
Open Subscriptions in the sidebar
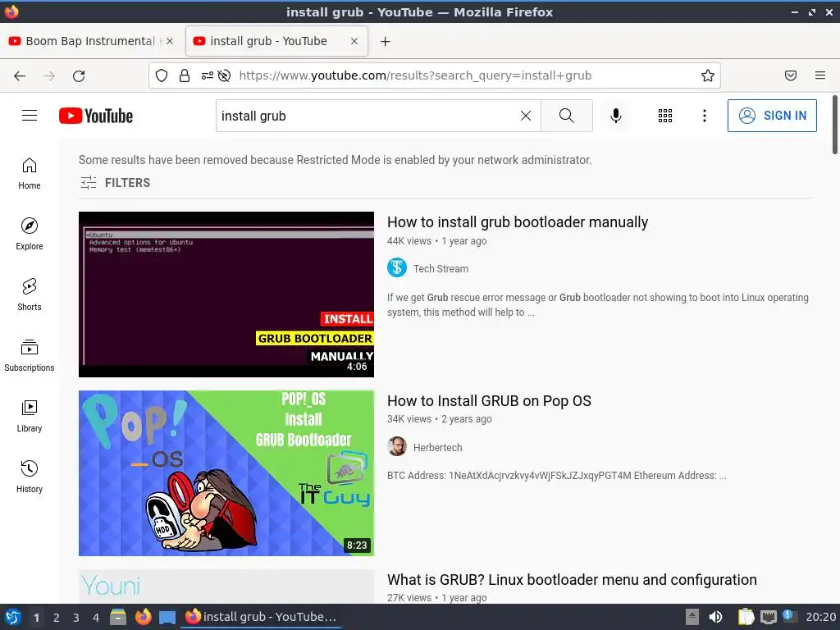[30, 356]
